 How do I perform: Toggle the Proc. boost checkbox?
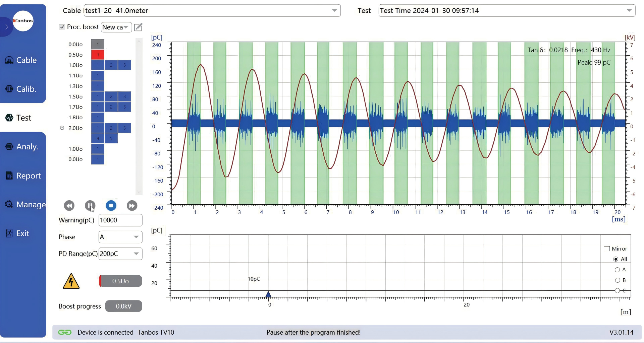click(62, 27)
